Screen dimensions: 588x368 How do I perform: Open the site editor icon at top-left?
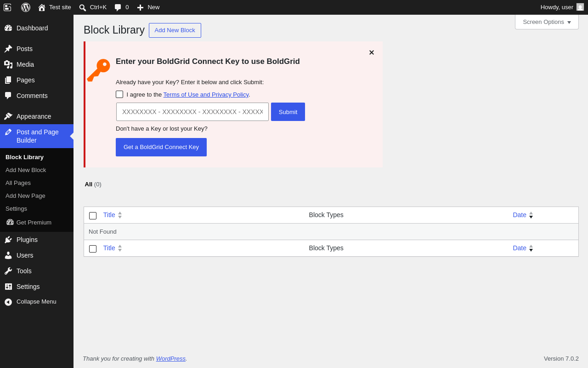(7, 7)
